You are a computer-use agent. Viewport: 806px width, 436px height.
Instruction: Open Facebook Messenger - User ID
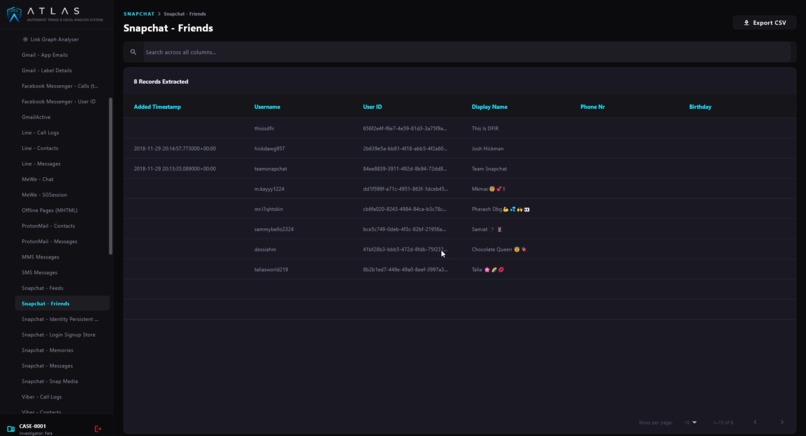59,102
